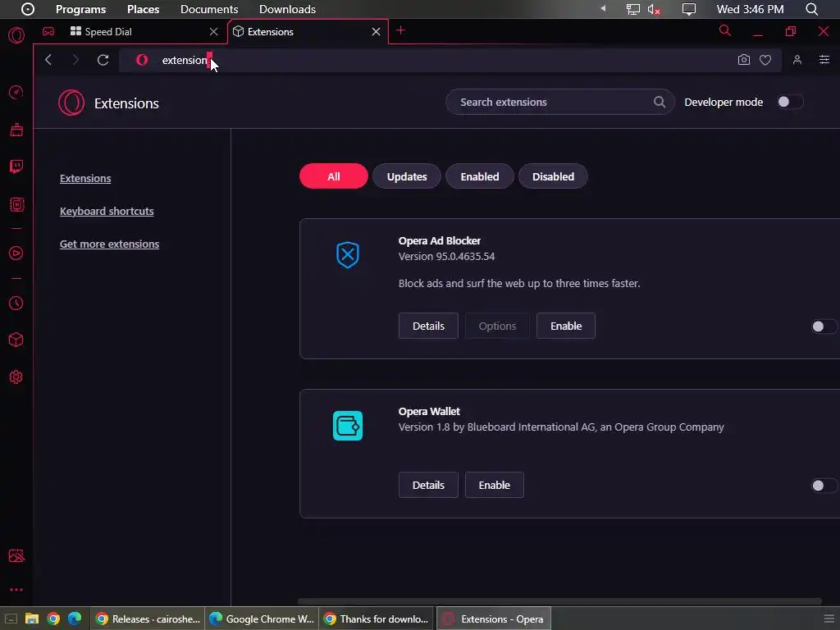The width and height of the screenshot is (840, 630).
Task: Toggle the Opera Ad Blocker switch
Action: click(824, 326)
